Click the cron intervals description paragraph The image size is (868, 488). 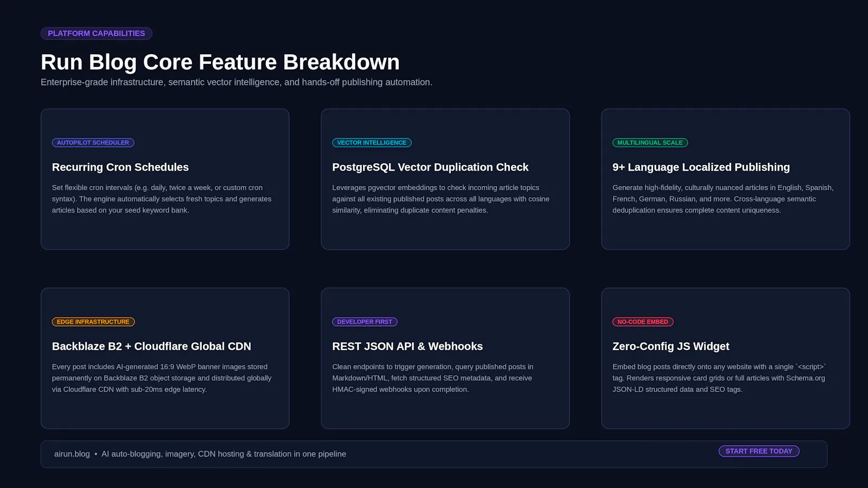tap(162, 199)
